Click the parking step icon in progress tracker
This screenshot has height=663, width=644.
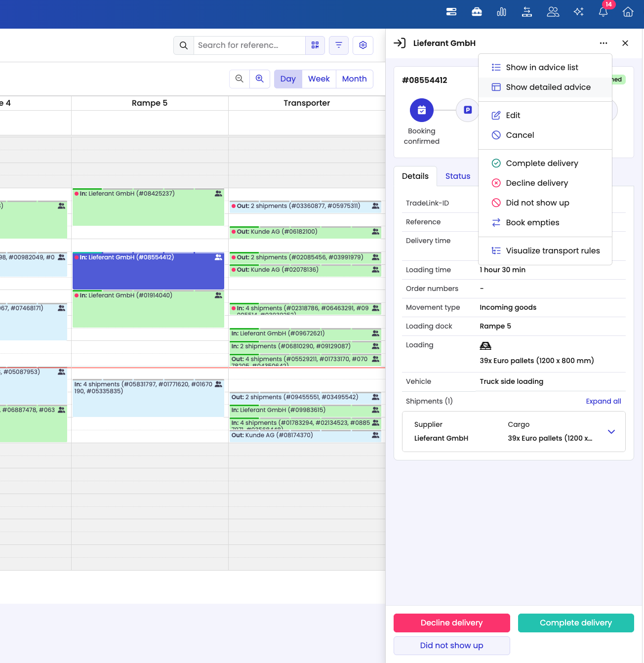tap(467, 110)
